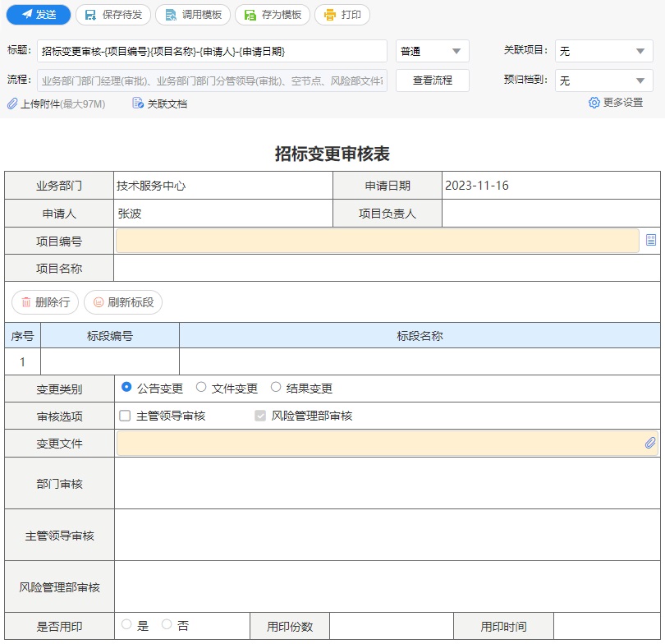
Task: Open the 关联项目 dropdown
Action: click(604, 51)
